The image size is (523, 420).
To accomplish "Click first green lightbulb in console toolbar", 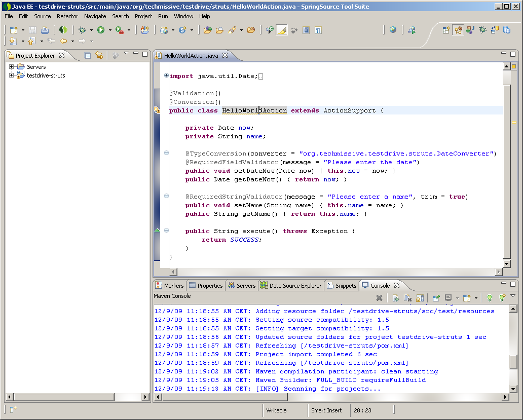I will point(490,298).
